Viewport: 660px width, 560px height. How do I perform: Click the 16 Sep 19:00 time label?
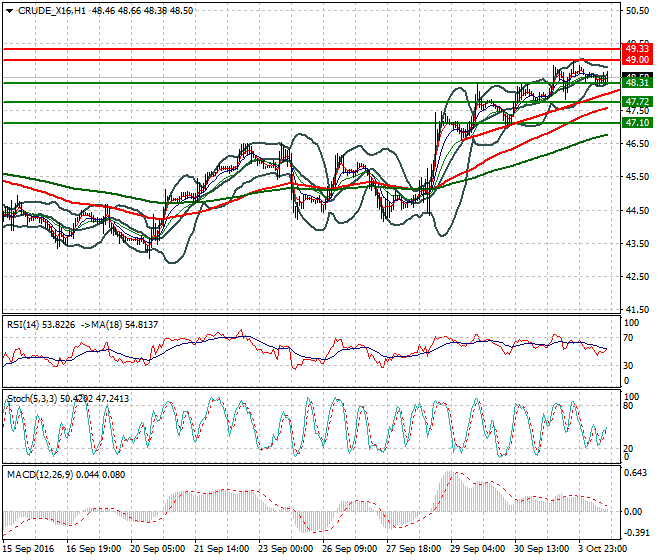click(93, 549)
